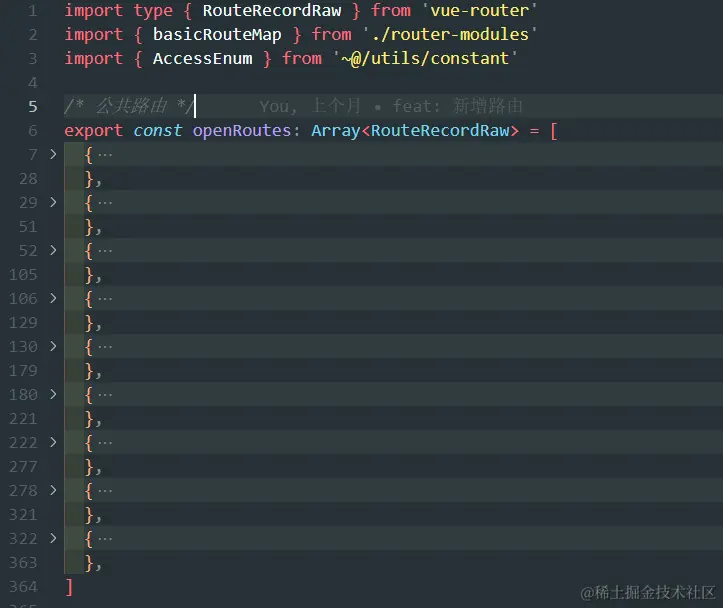723x608 pixels.
Task: Click the closing brace on line 221
Action: [x=89, y=419]
